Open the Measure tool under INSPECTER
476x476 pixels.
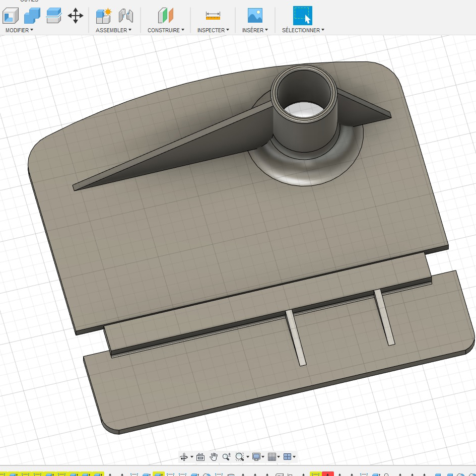[213, 16]
